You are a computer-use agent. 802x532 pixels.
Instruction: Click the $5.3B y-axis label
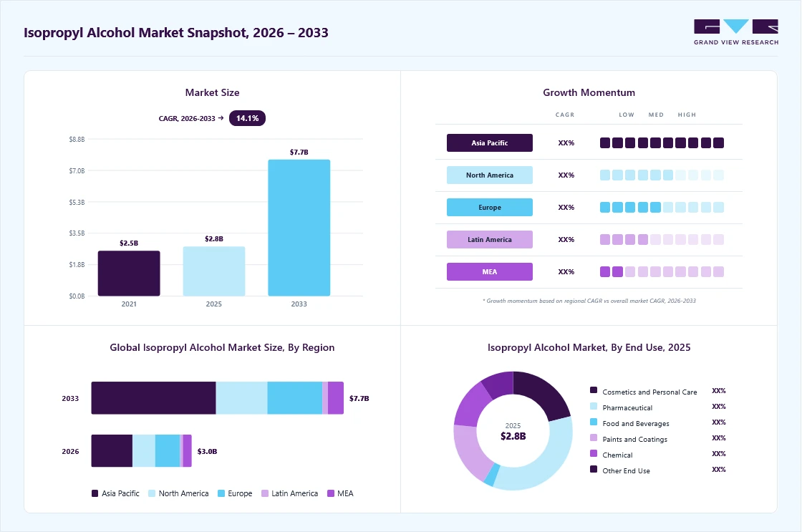tap(77, 202)
